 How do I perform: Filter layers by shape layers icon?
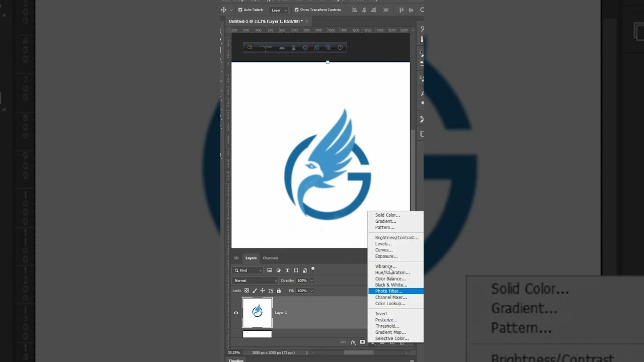pos(296,270)
